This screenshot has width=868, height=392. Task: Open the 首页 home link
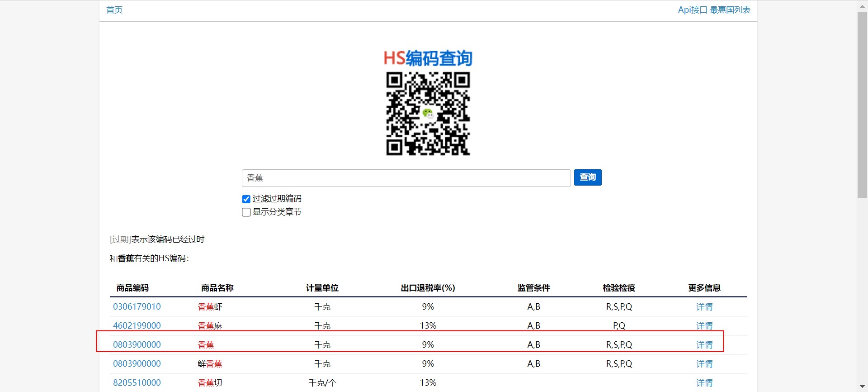click(114, 10)
